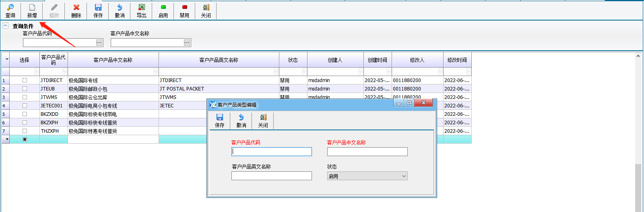The width and height of the screenshot is (644, 212).
Task: Focus the 客户产品中文名称 field in dialog
Action: tap(367, 152)
